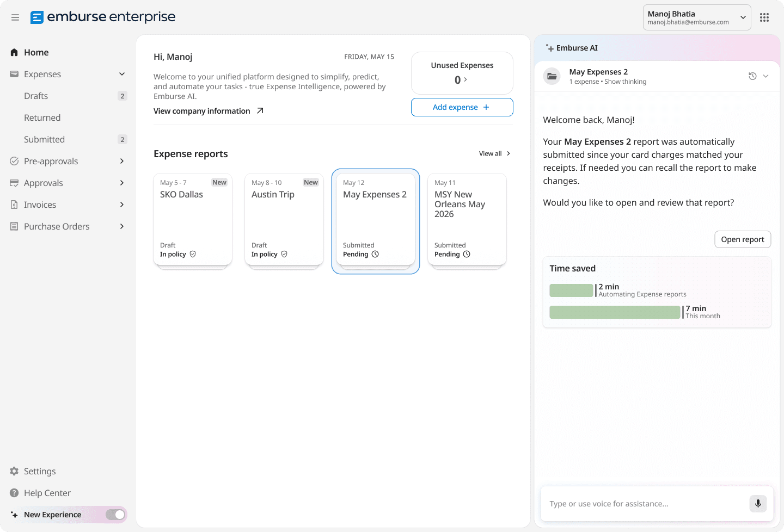Click the microphone voice input button
This screenshot has height=532, width=784.
758,504
